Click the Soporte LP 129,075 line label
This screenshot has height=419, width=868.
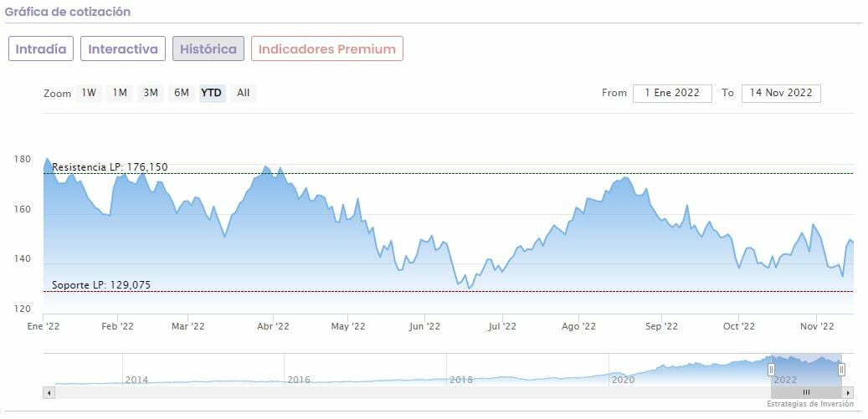[x=101, y=285]
